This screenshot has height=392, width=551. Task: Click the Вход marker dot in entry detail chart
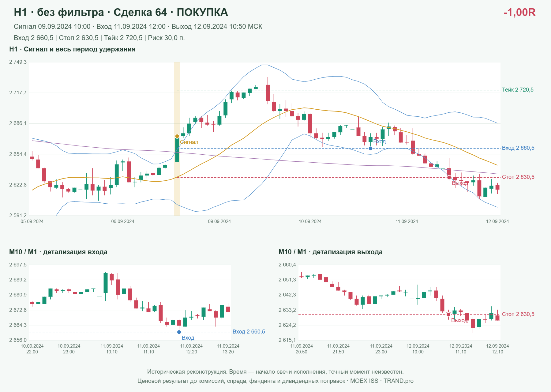tap(179, 332)
